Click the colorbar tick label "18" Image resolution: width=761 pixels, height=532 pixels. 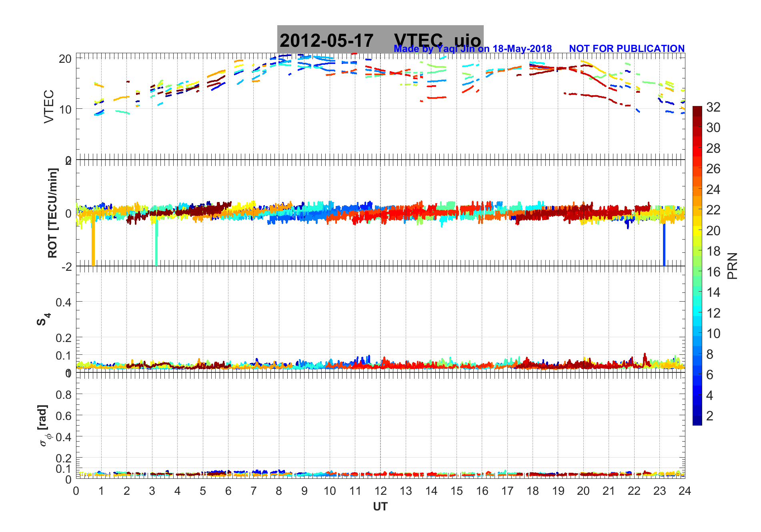713,251
